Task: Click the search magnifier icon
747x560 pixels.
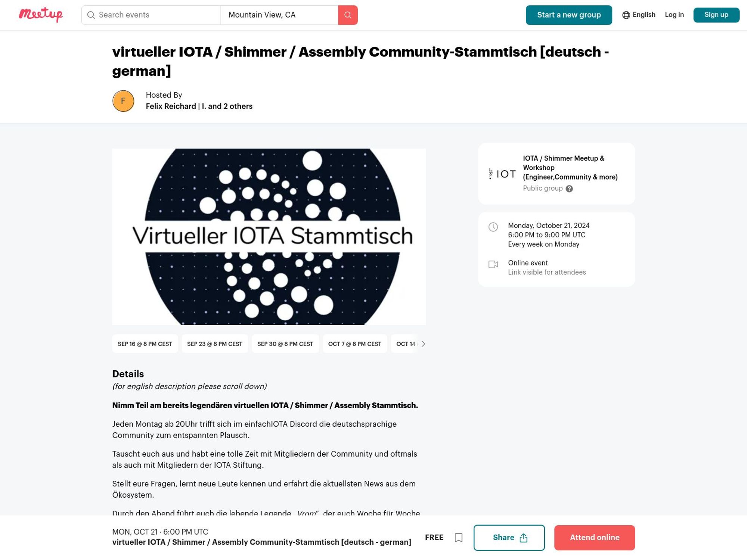Action: [348, 15]
